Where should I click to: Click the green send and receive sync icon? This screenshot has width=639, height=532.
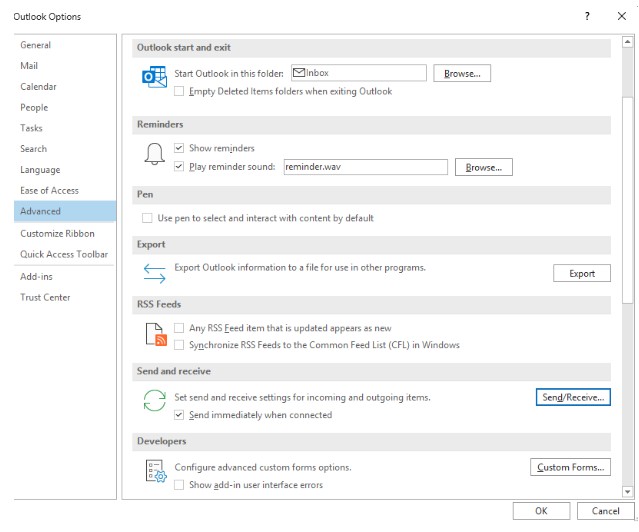pos(154,400)
